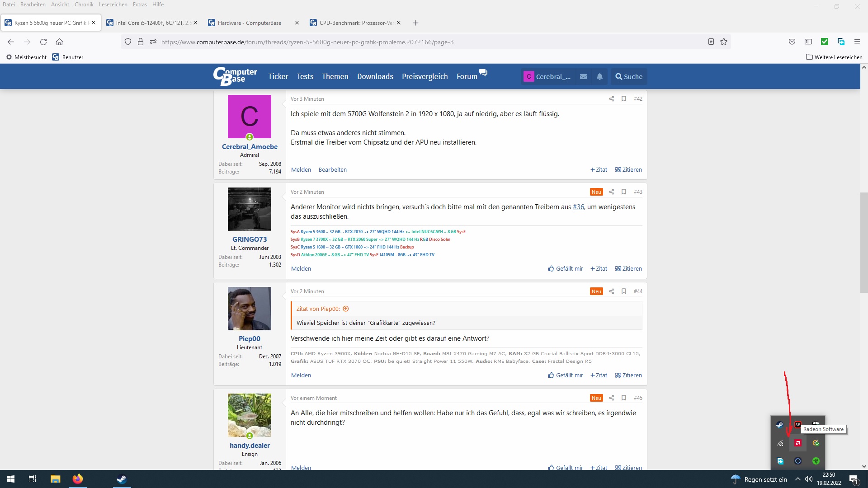868x488 pixels.
Task: Click the #36 post link
Action: pos(578,207)
